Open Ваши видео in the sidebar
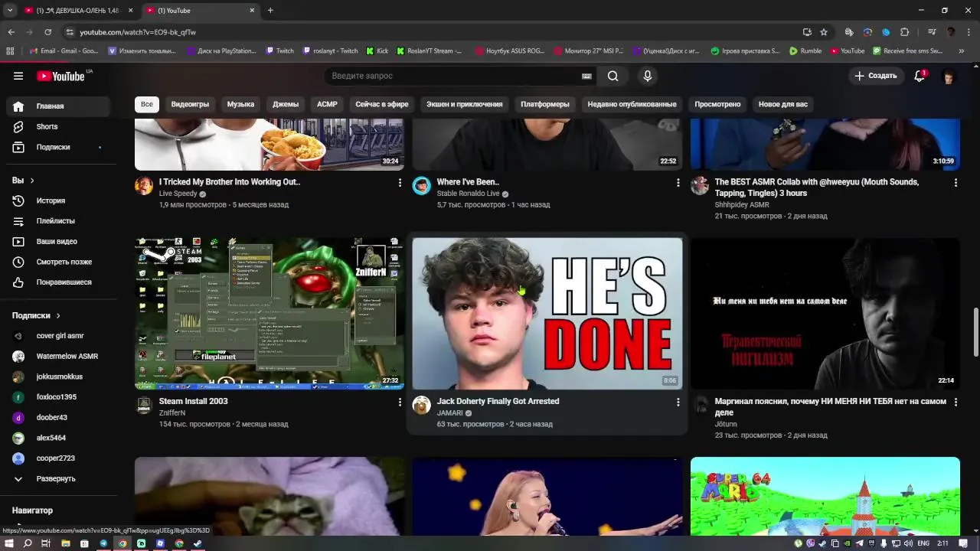This screenshot has height=551, width=980. pyautogui.click(x=60, y=241)
